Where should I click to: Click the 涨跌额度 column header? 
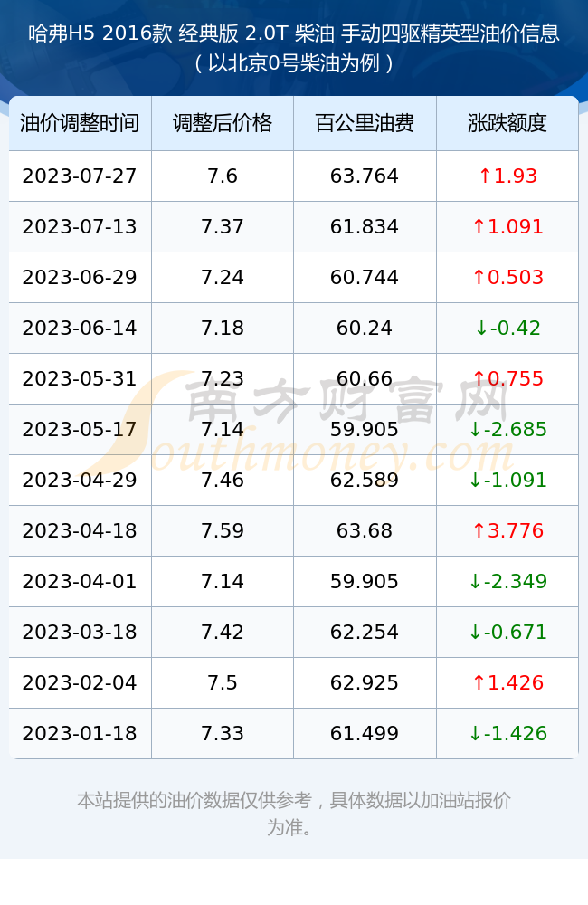coord(507,123)
